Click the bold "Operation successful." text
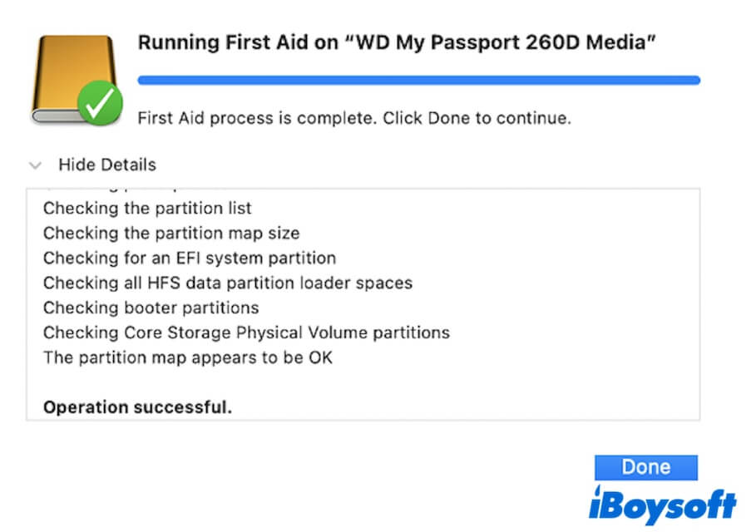This screenshot has height=532, width=756. (x=137, y=407)
